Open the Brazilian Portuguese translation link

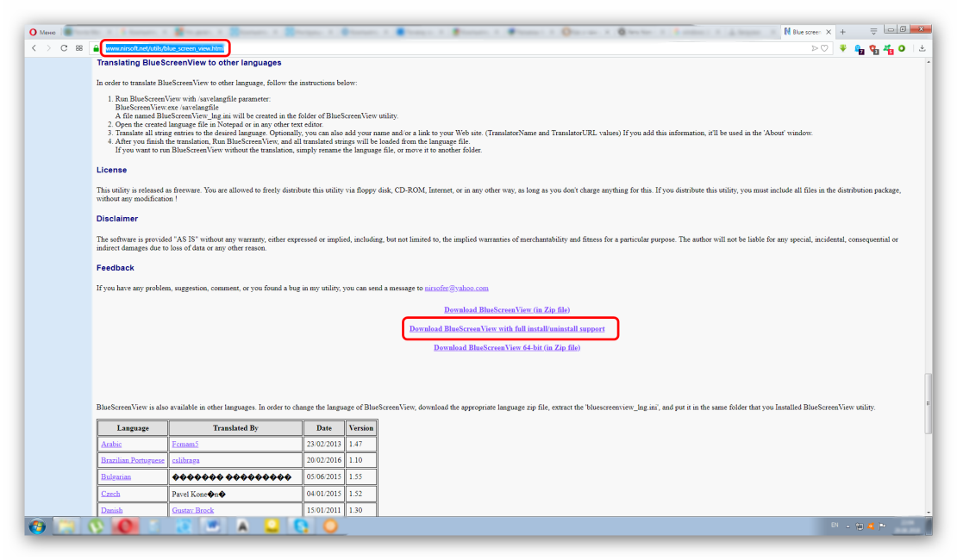[x=133, y=460]
